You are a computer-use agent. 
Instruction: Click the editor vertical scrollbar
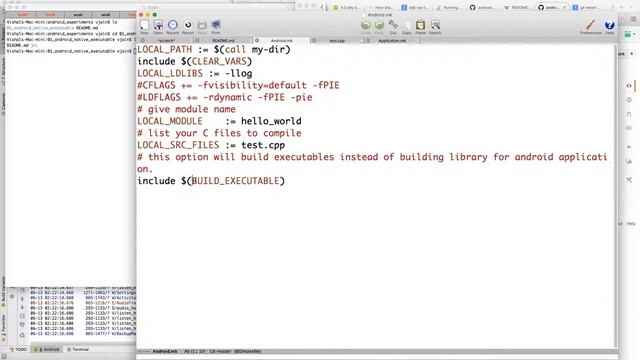click(616, 196)
